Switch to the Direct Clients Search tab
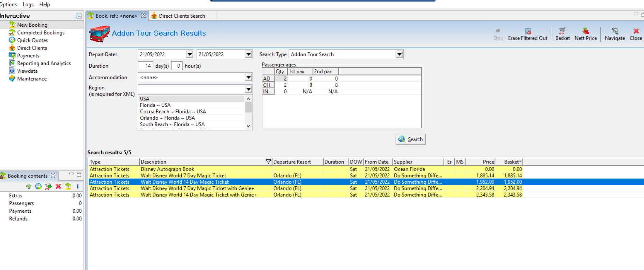 point(182,16)
